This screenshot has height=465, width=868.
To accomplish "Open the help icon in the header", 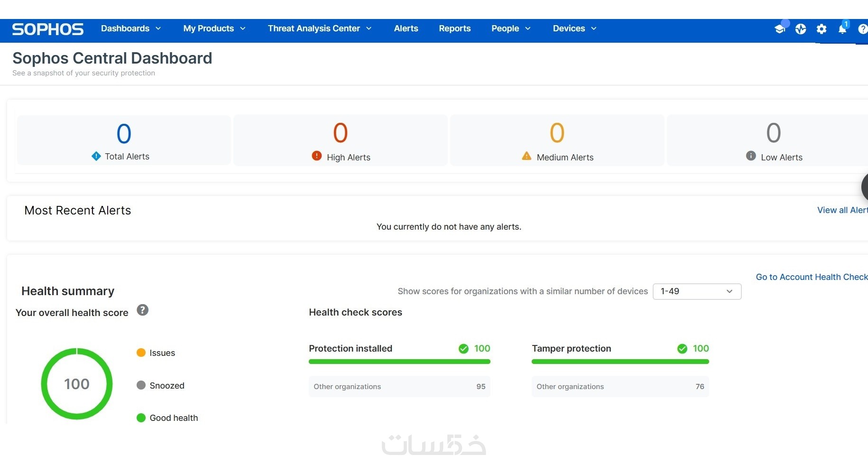I will pyautogui.click(x=863, y=29).
